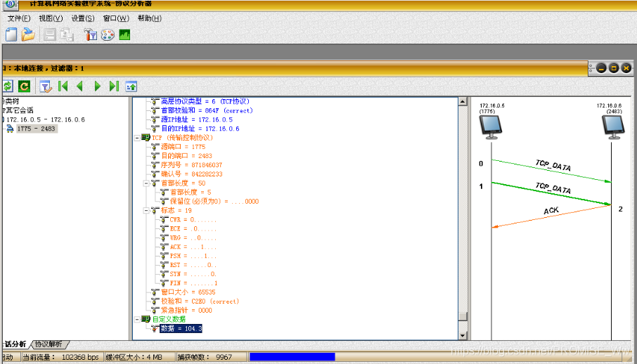Screen dimensions: 637x364
Task: Click the scrollbar thumb in detail pane
Action: click(x=463, y=316)
